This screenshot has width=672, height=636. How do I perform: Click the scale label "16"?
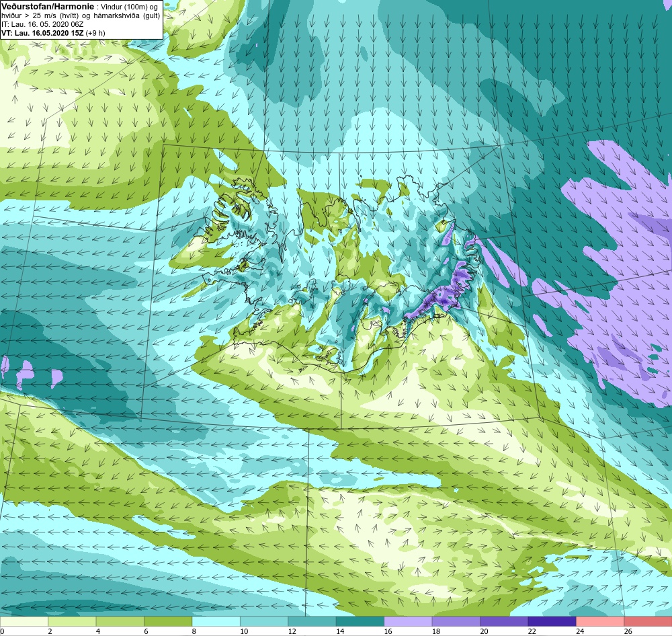(388, 631)
